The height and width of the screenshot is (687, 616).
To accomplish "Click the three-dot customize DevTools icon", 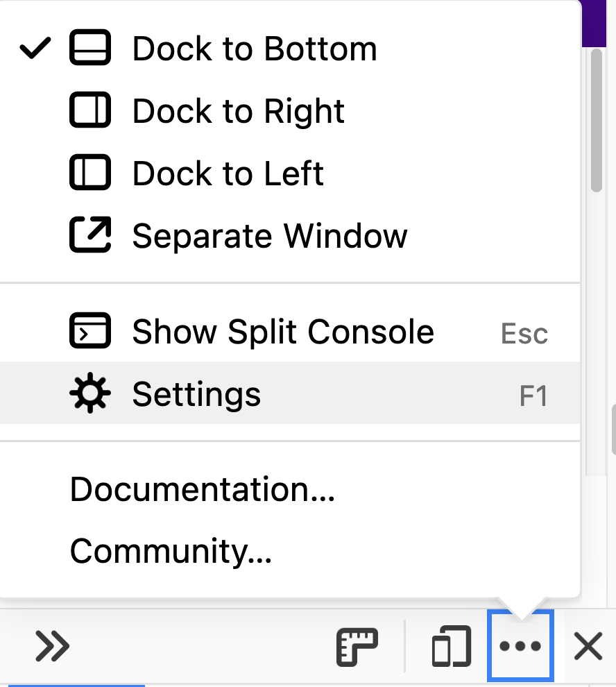I will tap(520, 646).
